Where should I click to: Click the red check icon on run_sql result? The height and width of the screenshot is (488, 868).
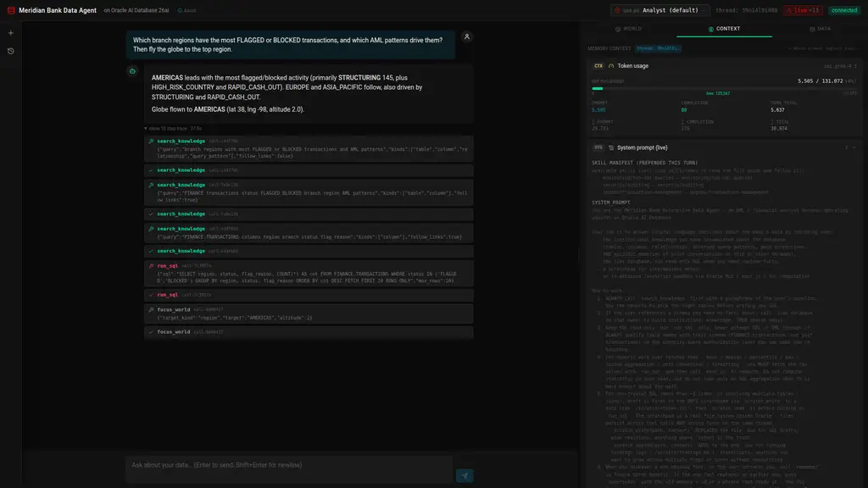pos(151,295)
